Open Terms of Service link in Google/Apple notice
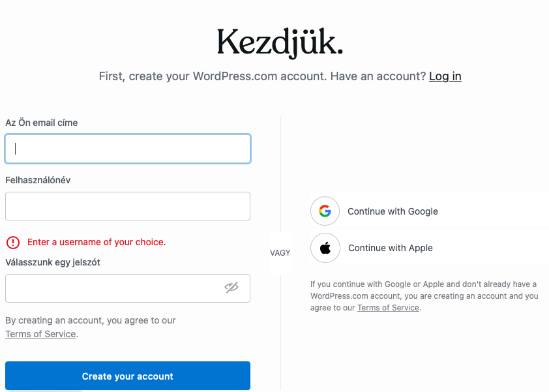The image size is (549, 392). [388, 307]
